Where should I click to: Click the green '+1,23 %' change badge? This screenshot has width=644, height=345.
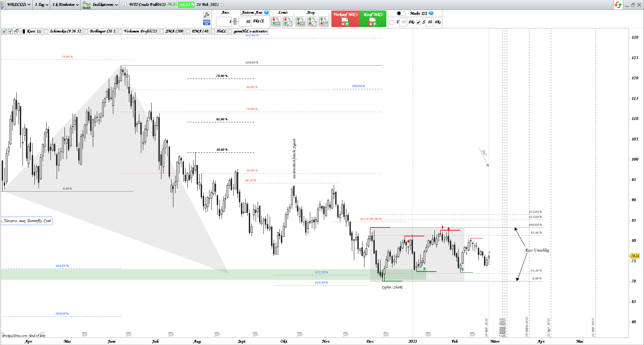(x=186, y=5)
